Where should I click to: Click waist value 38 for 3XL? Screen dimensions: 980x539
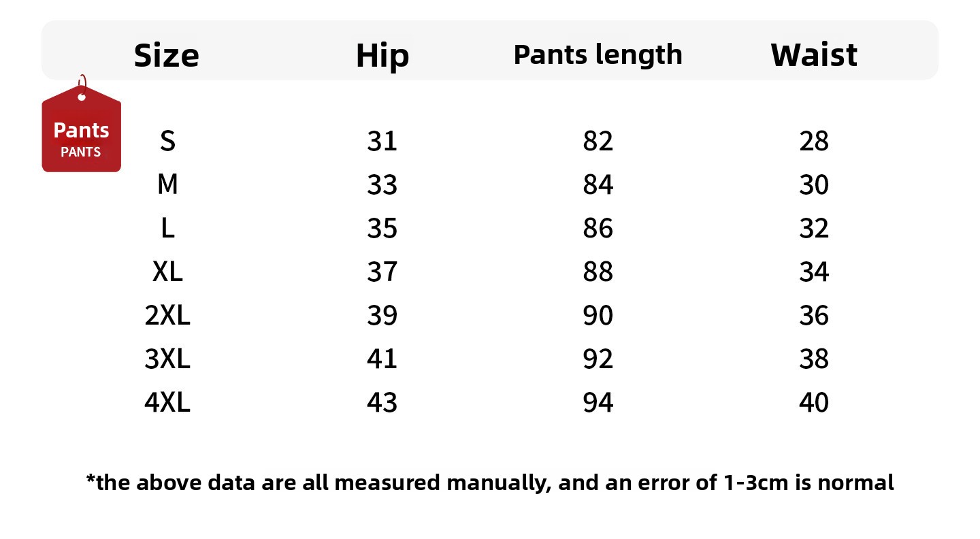813,359
